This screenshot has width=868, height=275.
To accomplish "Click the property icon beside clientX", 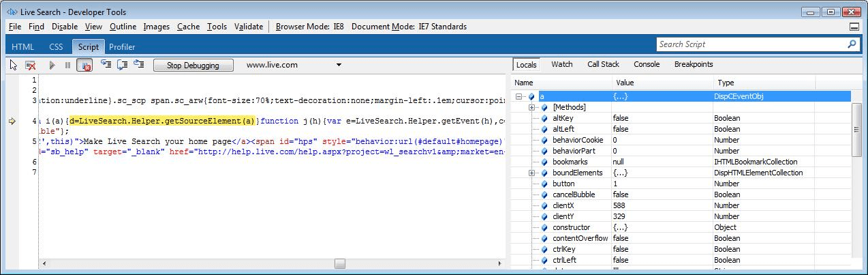I will 544,205.
